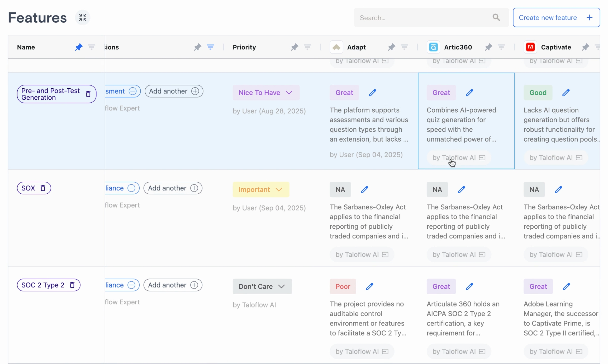Click pencil next to Captivate Good rating

[x=566, y=93]
